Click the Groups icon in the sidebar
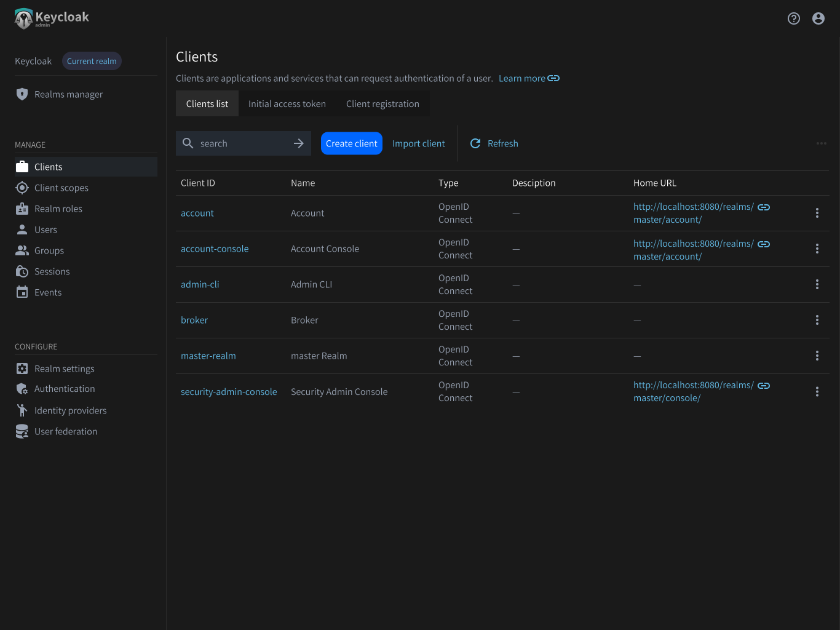Screen dimensions: 840x630 22,250
